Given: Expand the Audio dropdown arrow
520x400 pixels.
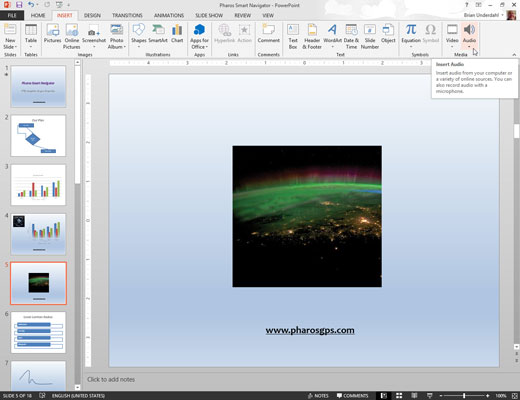Looking at the screenshot, I should pyautogui.click(x=469, y=47).
